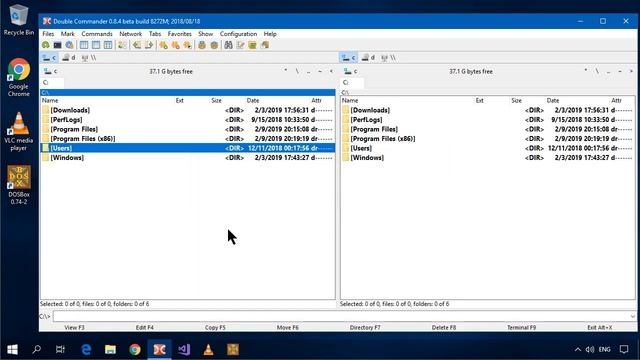Click the Refresh toolbar icon

click(46, 45)
